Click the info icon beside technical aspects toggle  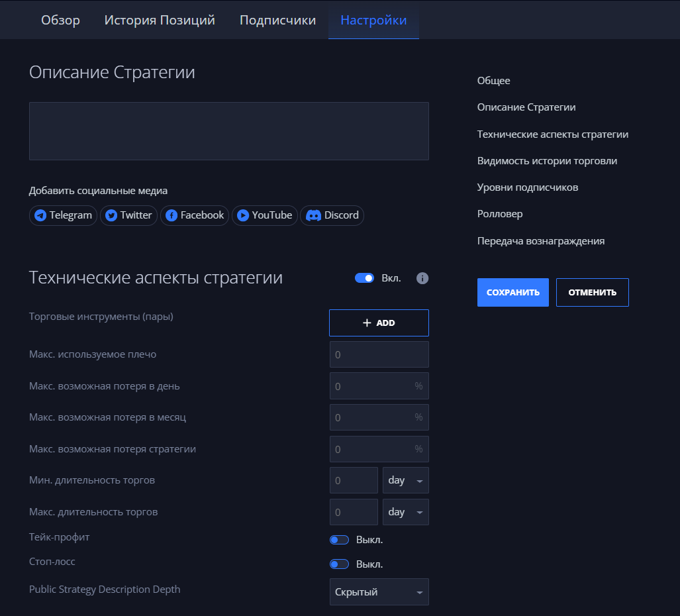point(422,278)
